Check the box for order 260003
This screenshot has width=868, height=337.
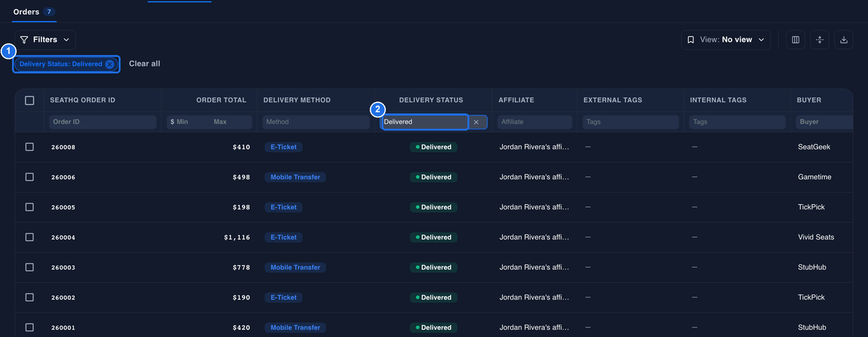pos(29,268)
